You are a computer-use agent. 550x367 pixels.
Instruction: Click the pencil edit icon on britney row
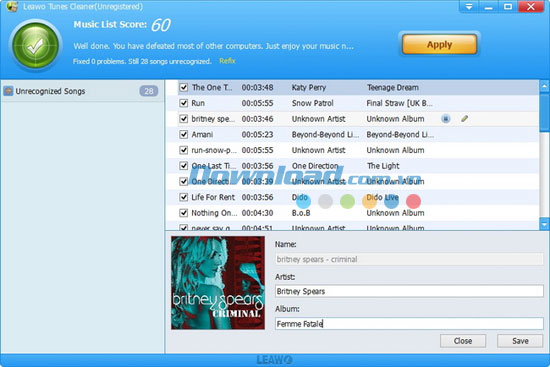(464, 119)
